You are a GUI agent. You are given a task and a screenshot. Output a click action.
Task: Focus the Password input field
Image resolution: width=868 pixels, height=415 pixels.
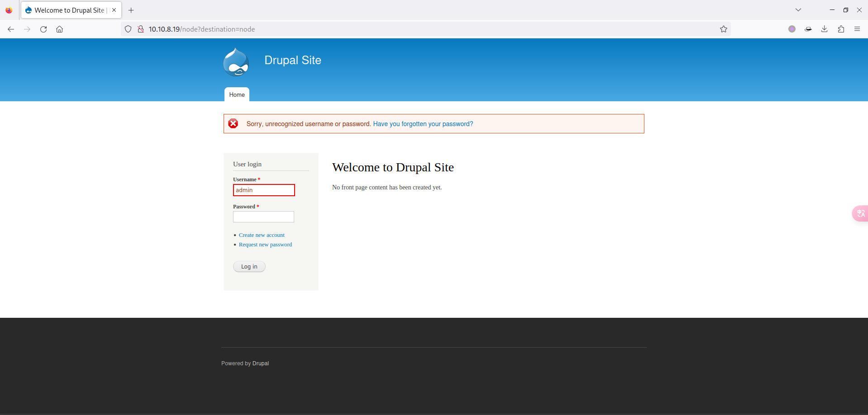pyautogui.click(x=263, y=217)
